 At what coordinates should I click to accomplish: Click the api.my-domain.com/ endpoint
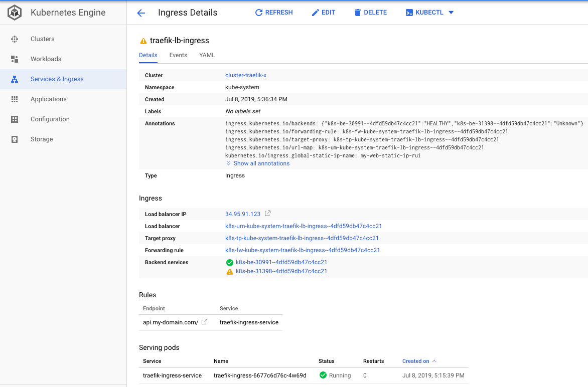171,322
